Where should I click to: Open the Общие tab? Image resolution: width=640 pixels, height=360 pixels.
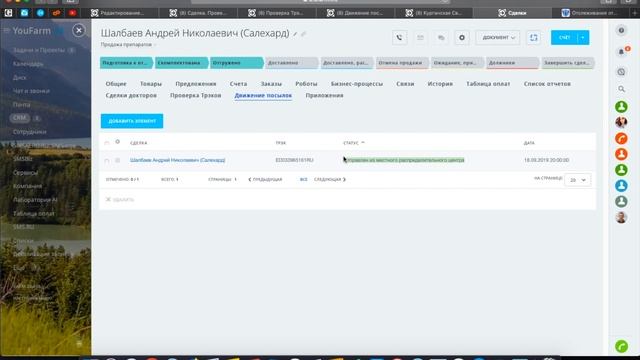point(116,84)
